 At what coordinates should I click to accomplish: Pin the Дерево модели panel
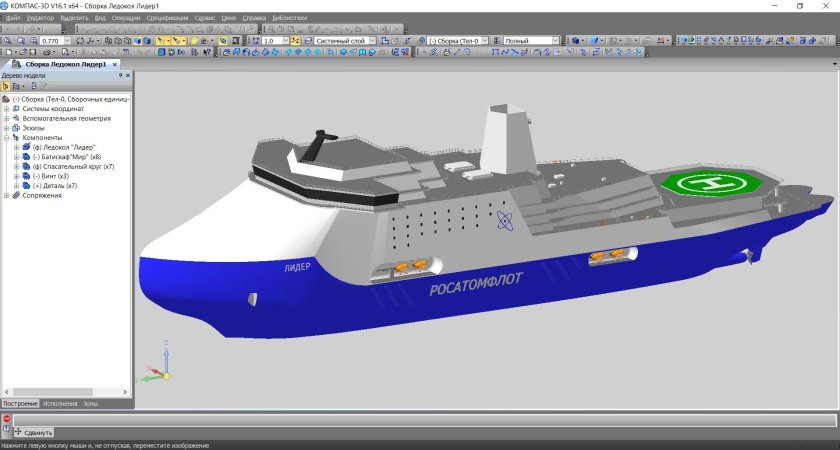(x=120, y=75)
